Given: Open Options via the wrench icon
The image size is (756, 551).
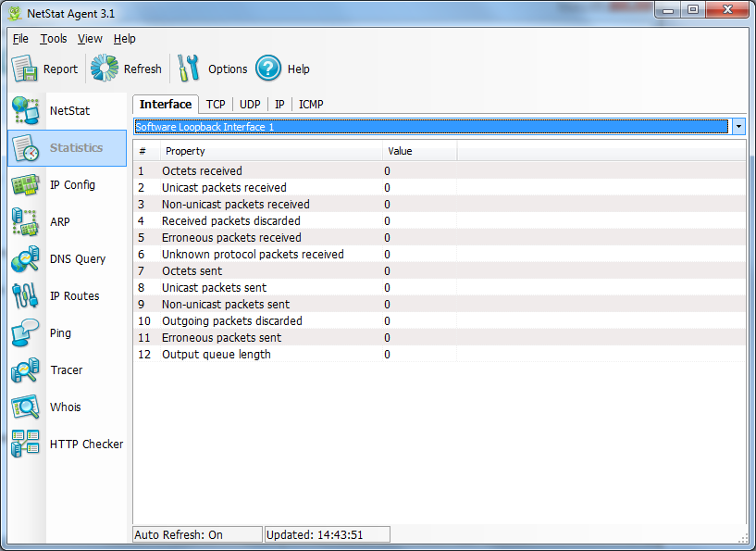Looking at the screenshot, I should [x=188, y=68].
